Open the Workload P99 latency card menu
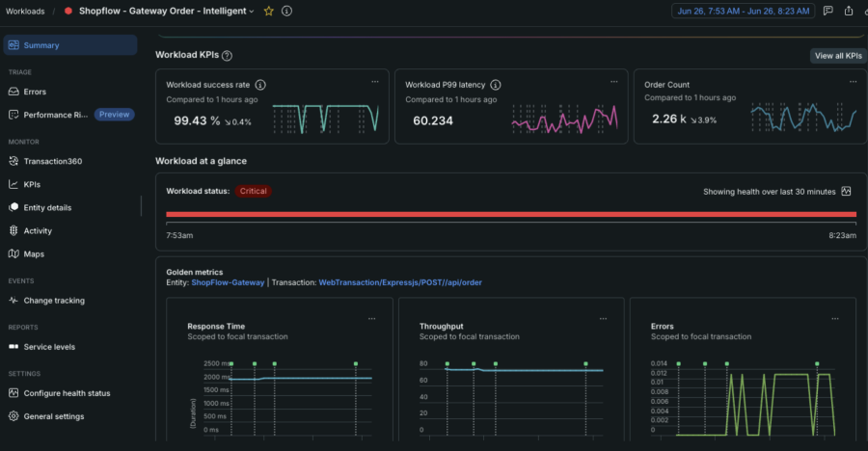Screen dimensions: 868x451 click(x=614, y=81)
